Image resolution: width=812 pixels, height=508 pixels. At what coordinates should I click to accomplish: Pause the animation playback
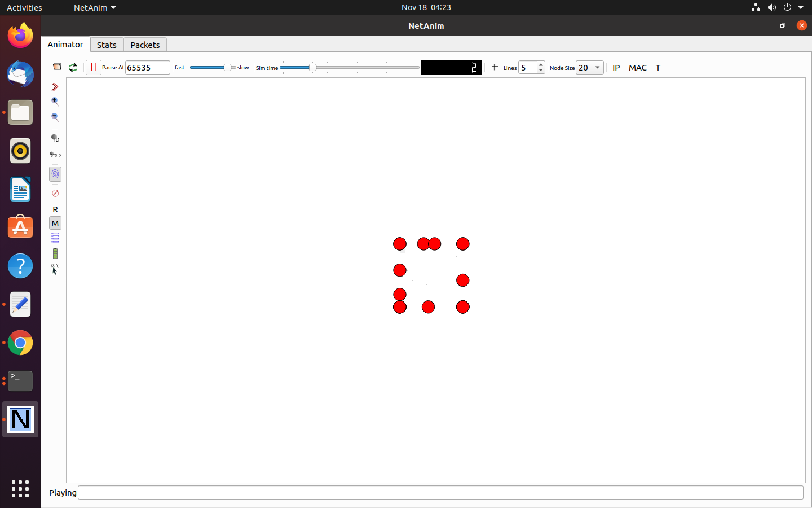click(93, 67)
